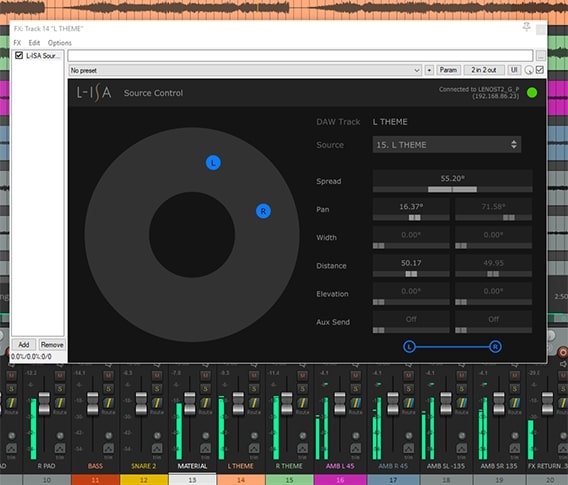Mute the BASS track

(108, 375)
